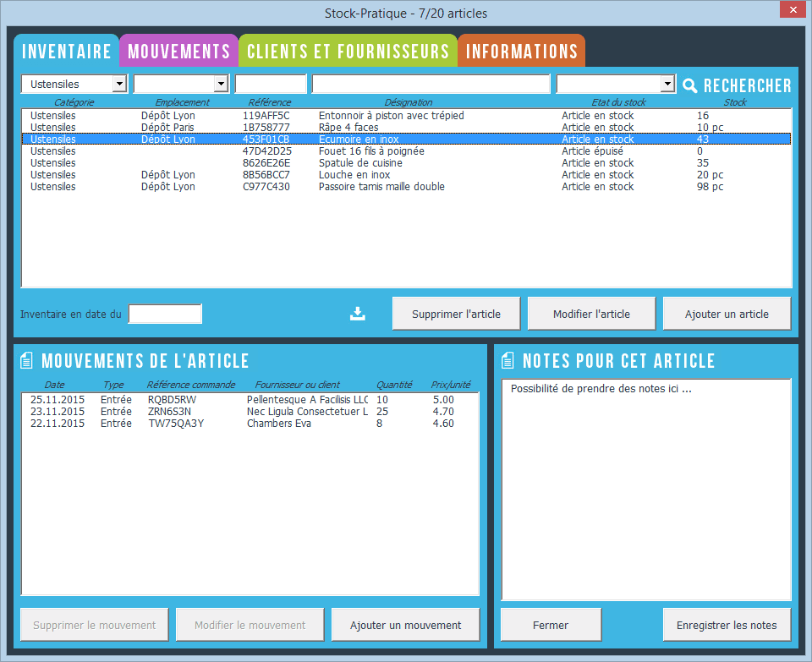
Task: Click the download export arrow icon
Action: click(357, 314)
